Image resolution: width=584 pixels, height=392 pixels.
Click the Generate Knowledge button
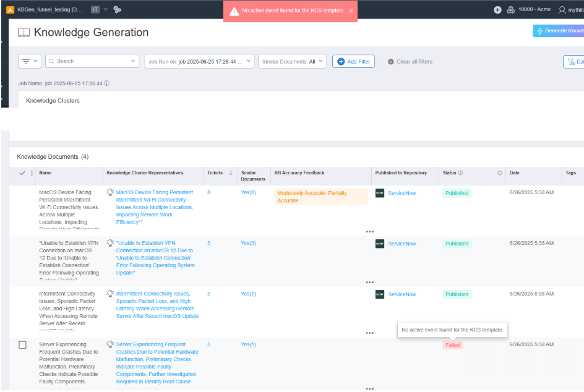coord(558,31)
